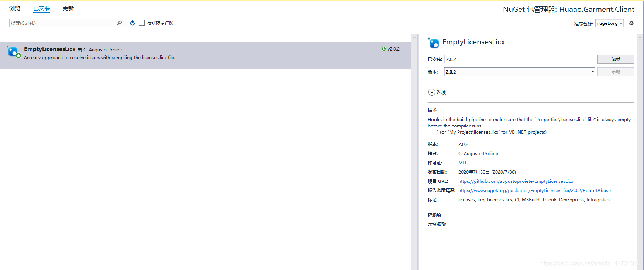The width and height of the screenshot is (644, 270).
Task: Click the search magnifier icon
Action: point(120,23)
